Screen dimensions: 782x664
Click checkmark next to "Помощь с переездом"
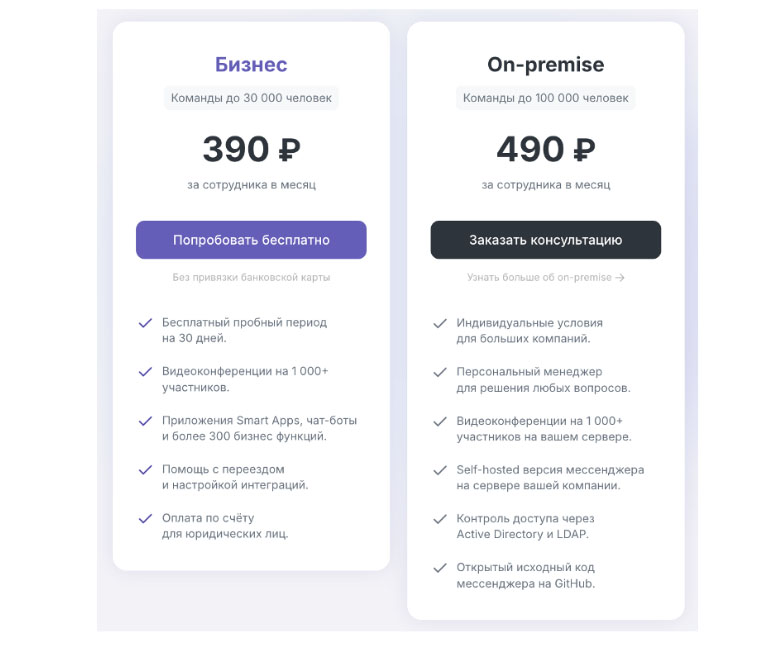click(x=145, y=469)
